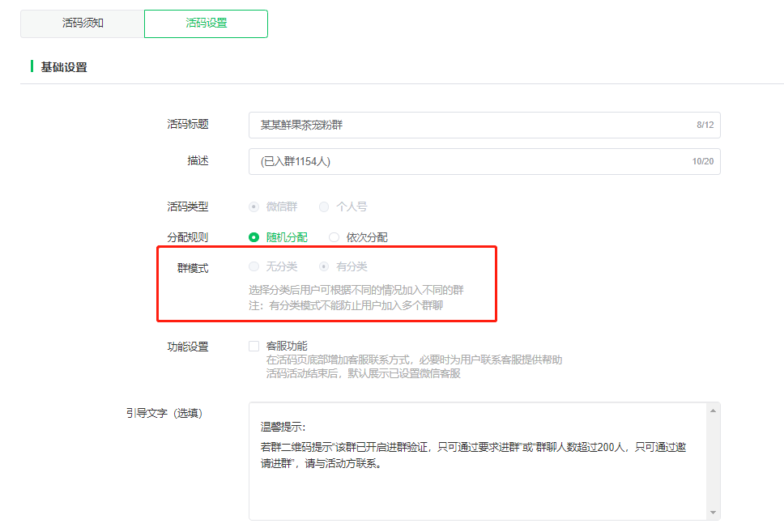Viewport: 784px width, 532px height.
Task: Click the text area scrollbar down arrow
Action: [x=713, y=512]
